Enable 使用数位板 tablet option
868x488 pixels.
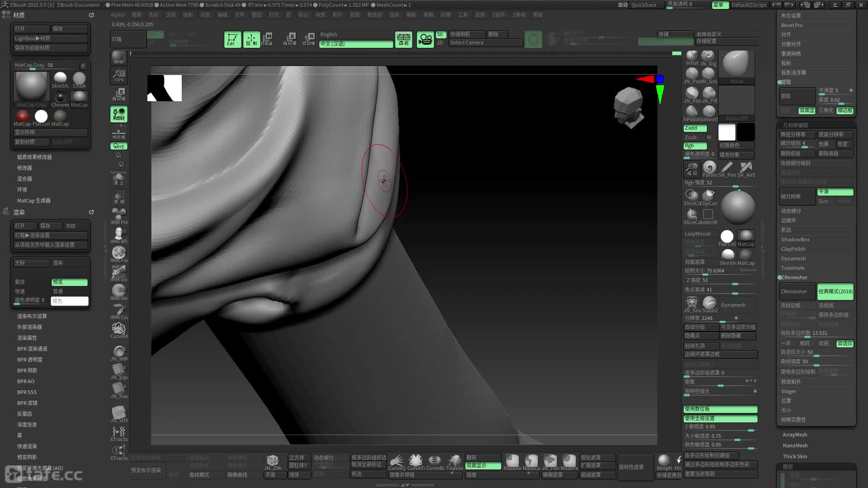coord(720,409)
